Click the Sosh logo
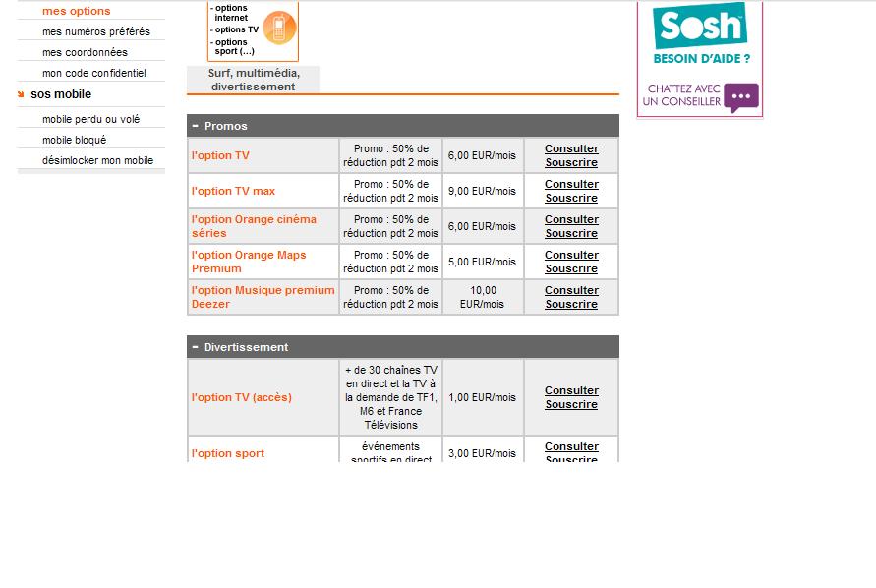Viewport: 876px width, 588px height. [x=700, y=26]
